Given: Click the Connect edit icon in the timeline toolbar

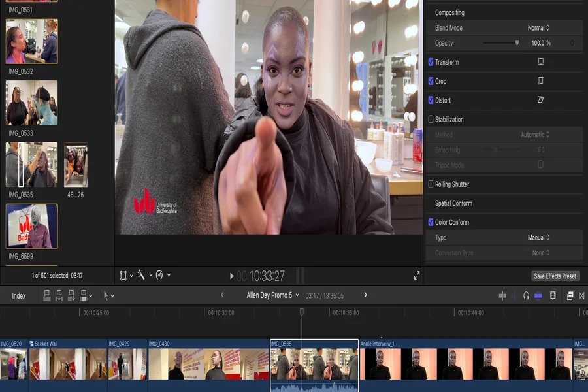Looking at the screenshot, I should (47, 295).
